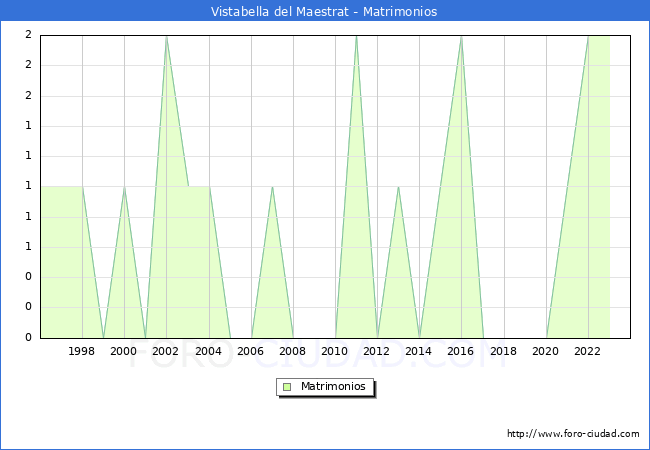Click the 2012 year label
The image size is (650, 450).
click(377, 351)
